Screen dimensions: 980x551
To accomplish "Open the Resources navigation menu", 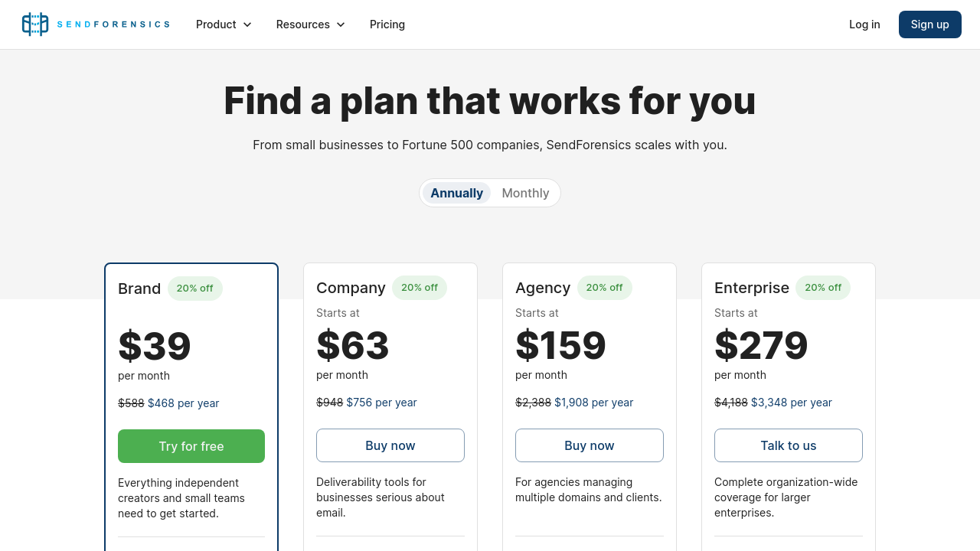I will coord(303,24).
